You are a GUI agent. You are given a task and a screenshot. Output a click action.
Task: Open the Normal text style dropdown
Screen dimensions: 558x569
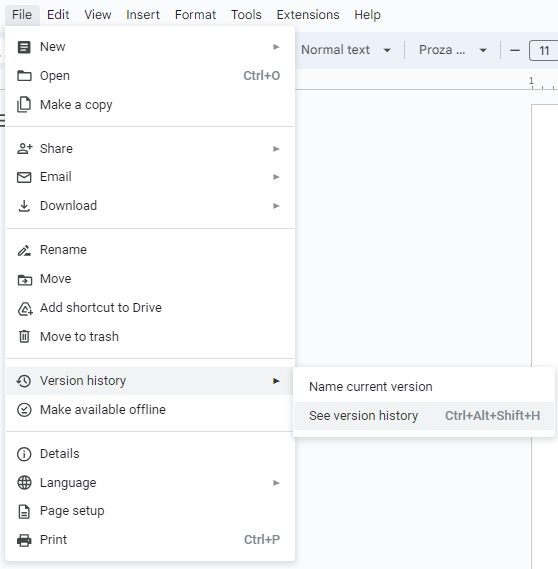[x=345, y=50]
